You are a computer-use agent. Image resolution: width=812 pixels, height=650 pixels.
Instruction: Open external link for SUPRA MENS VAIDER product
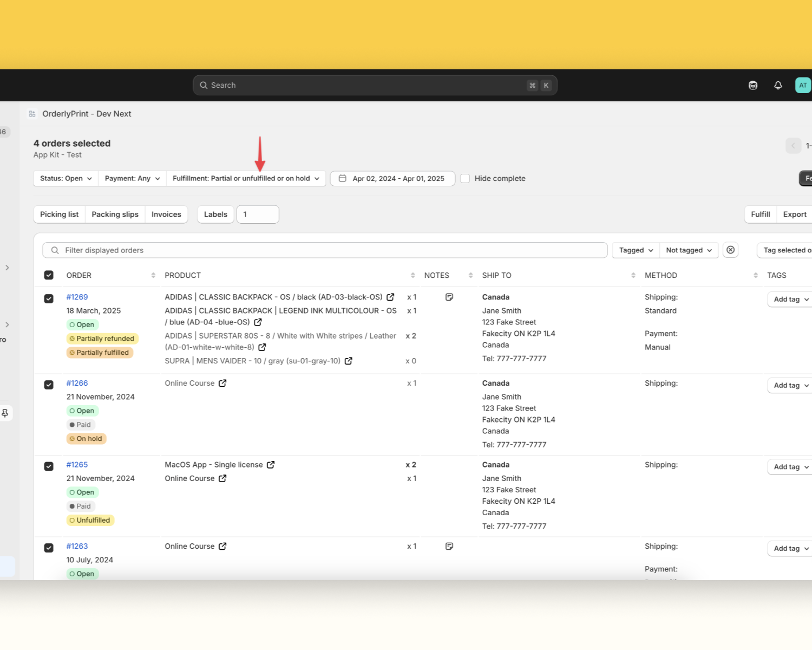coord(349,361)
